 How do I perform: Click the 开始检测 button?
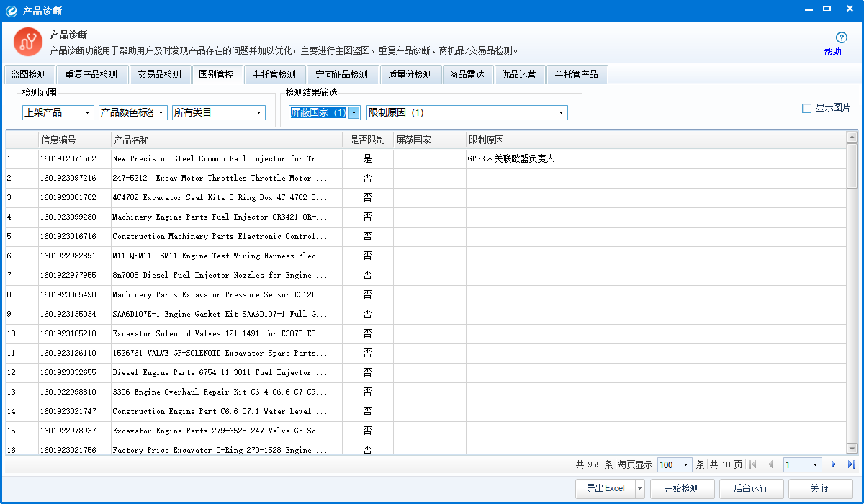(682, 488)
